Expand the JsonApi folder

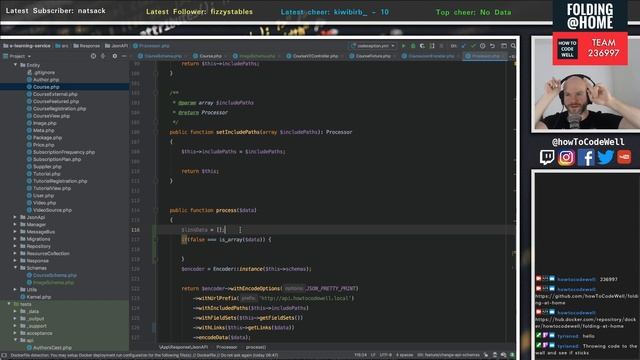point(16,217)
